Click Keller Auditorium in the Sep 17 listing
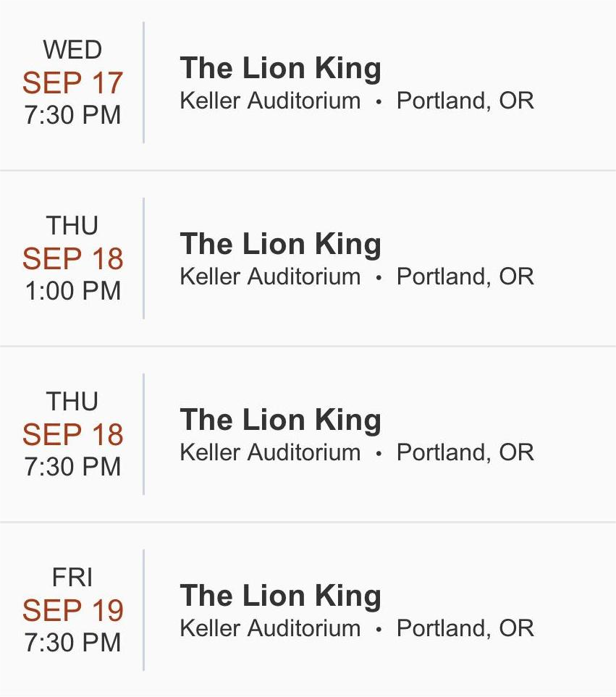Image resolution: width=616 pixels, height=697 pixels. click(270, 101)
